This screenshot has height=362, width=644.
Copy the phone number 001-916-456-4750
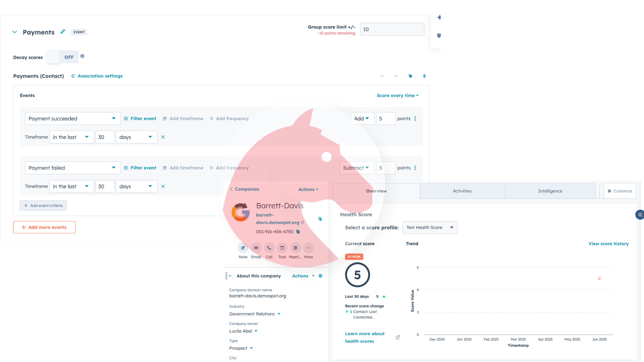[x=298, y=232]
